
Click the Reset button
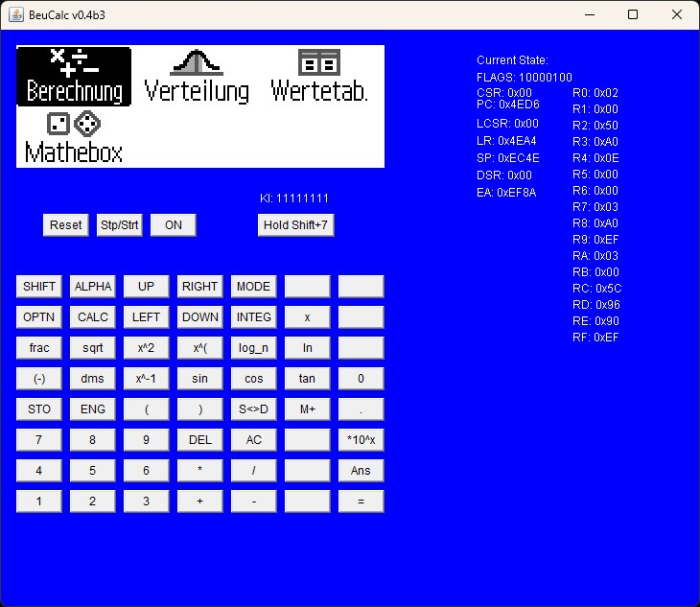click(65, 225)
